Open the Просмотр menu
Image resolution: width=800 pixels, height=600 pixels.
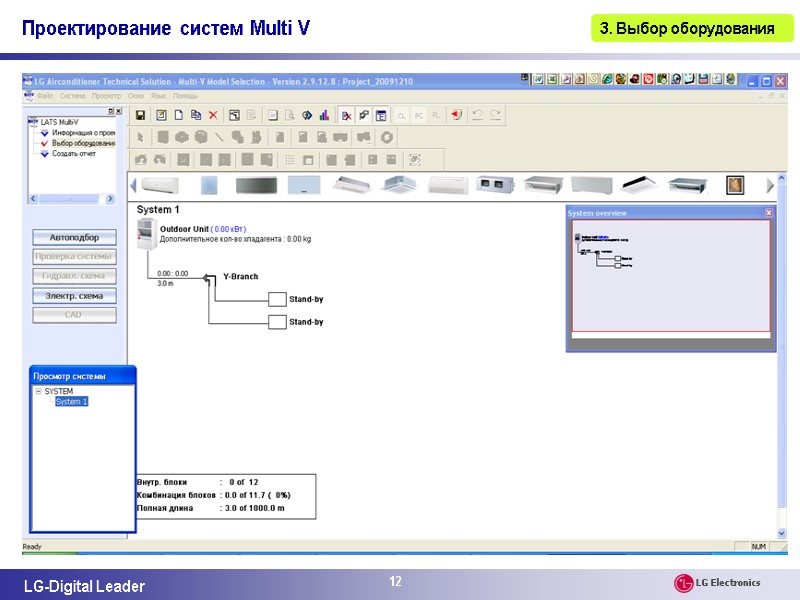click(107, 96)
